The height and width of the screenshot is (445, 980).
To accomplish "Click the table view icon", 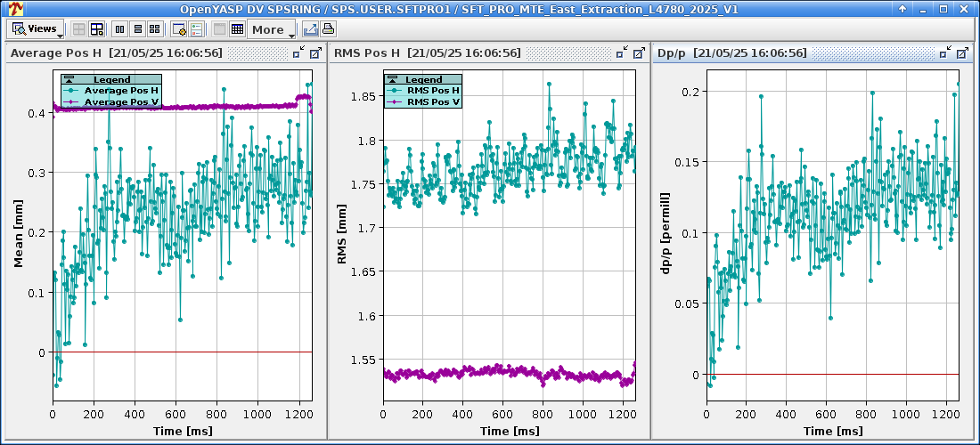I will (x=237, y=29).
